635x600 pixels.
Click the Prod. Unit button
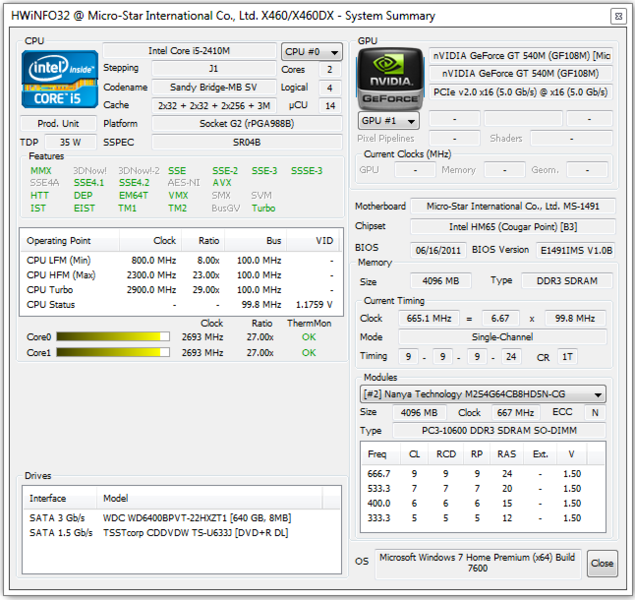tap(58, 123)
